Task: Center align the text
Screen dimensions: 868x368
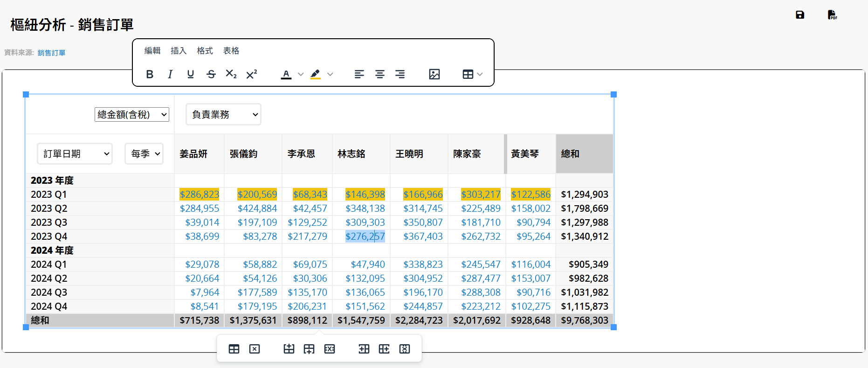Action: (x=380, y=74)
